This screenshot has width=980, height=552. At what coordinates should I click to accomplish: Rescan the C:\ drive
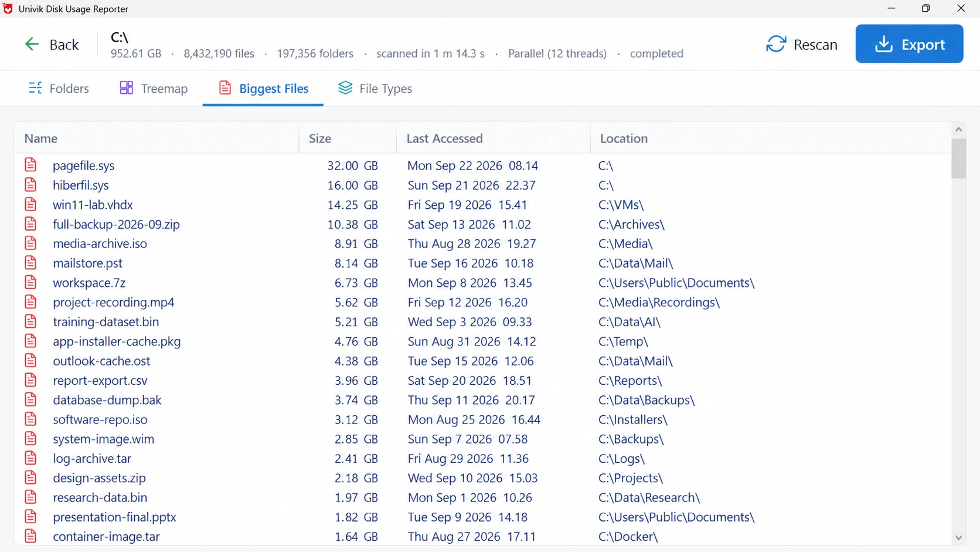click(x=802, y=45)
